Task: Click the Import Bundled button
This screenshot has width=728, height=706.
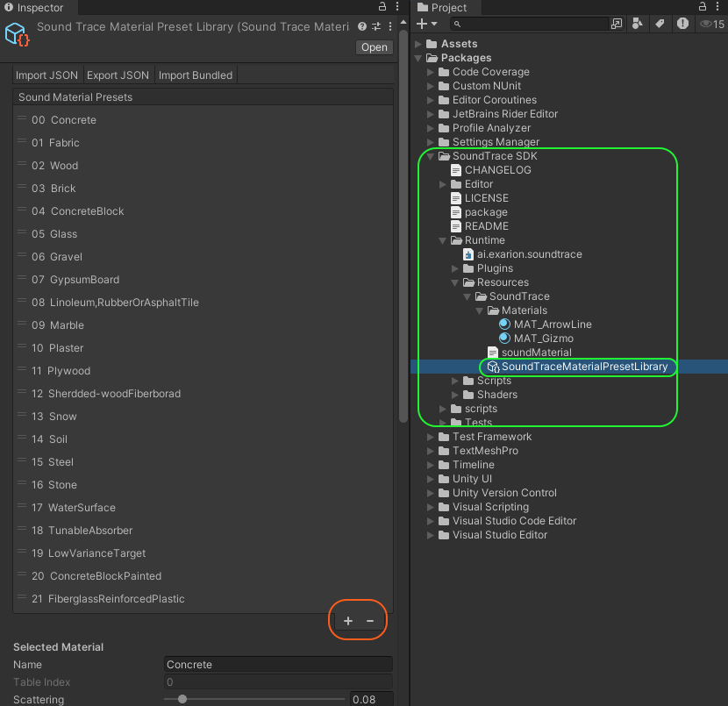Action: 196,75
